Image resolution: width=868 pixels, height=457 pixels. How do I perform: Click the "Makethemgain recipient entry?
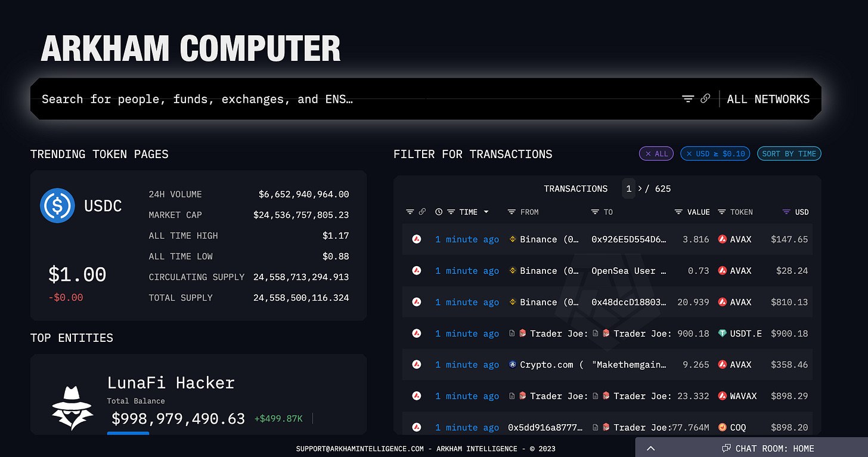coord(629,365)
